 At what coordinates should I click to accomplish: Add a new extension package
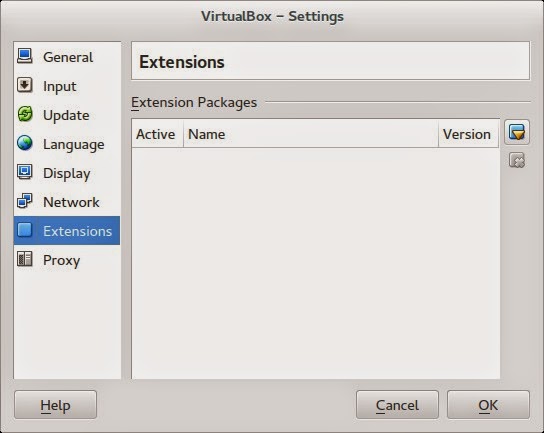tap(517, 132)
